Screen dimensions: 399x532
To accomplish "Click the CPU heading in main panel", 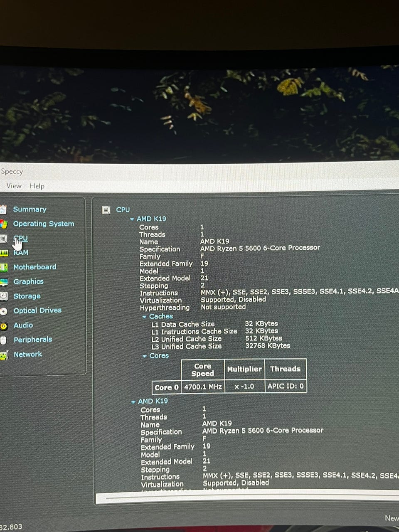I will [x=123, y=210].
